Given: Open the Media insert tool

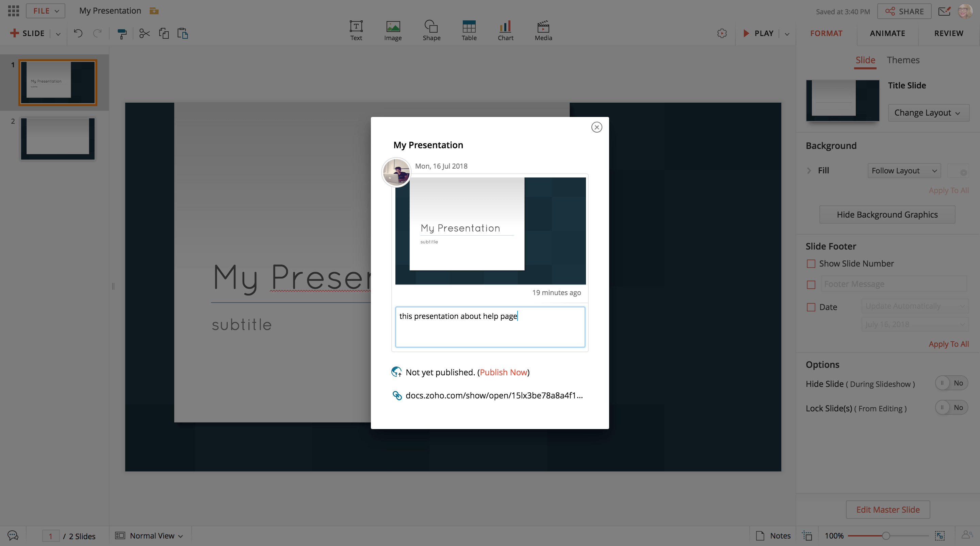Looking at the screenshot, I should pos(543,30).
